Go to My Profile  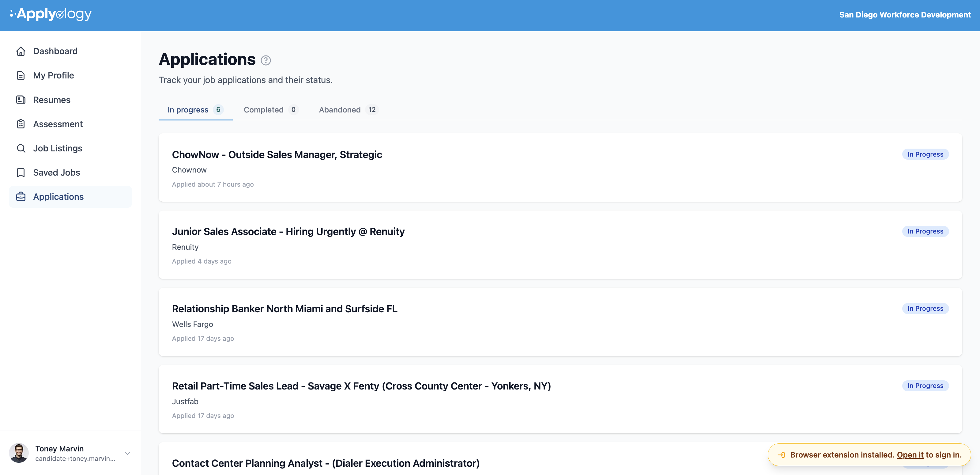pyautogui.click(x=70, y=75)
